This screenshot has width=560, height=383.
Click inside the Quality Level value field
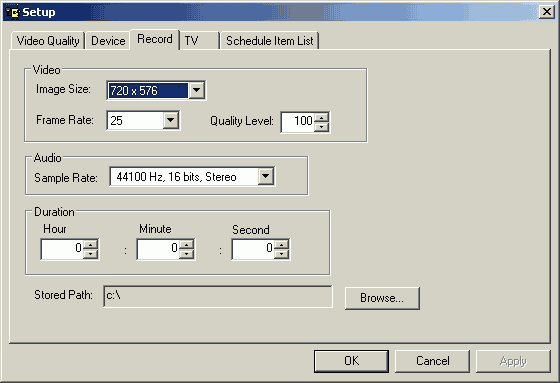298,122
